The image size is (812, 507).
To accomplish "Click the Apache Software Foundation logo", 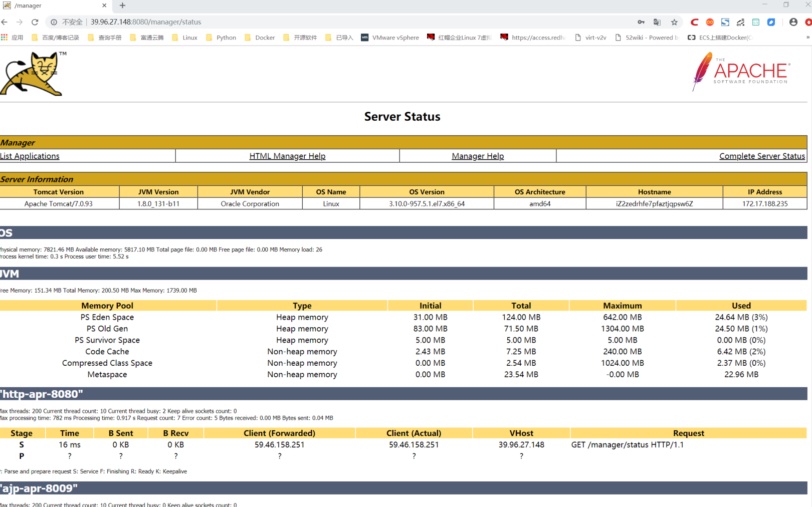I will pos(741,72).
